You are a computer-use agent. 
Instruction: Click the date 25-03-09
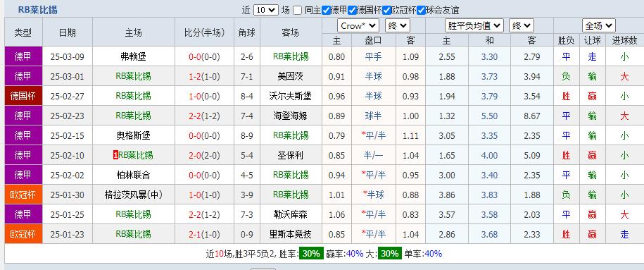click(x=68, y=56)
